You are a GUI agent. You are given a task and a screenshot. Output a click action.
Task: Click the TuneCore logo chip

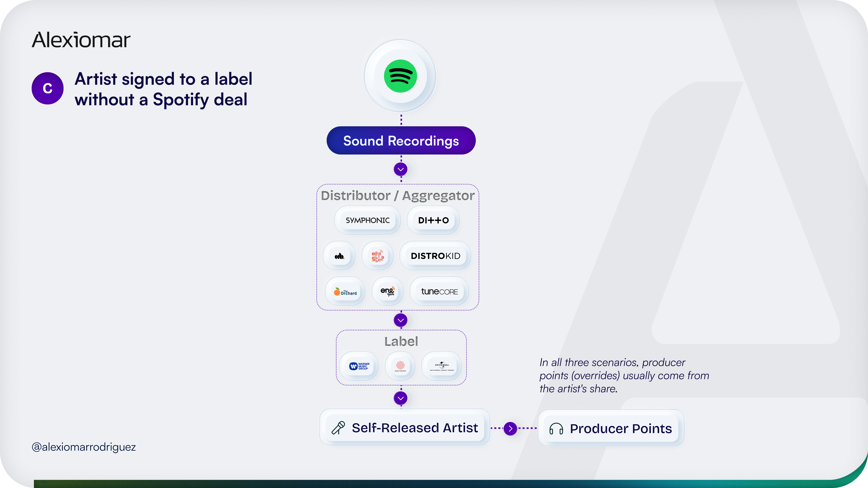(x=439, y=292)
